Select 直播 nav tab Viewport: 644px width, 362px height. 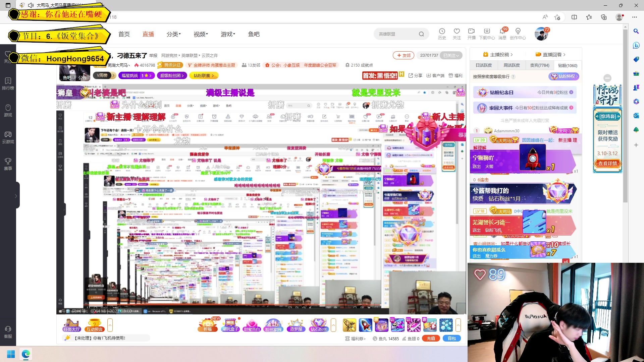(x=148, y=34)
